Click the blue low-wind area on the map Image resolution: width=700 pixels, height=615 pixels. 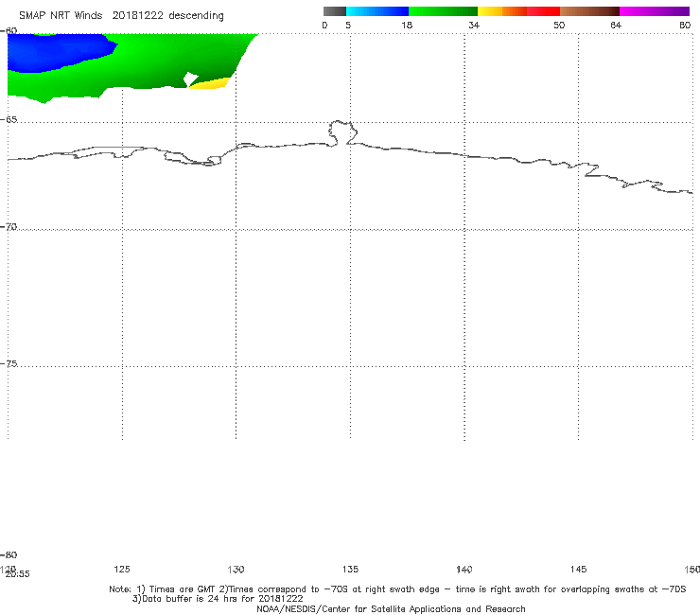point(54,52)
